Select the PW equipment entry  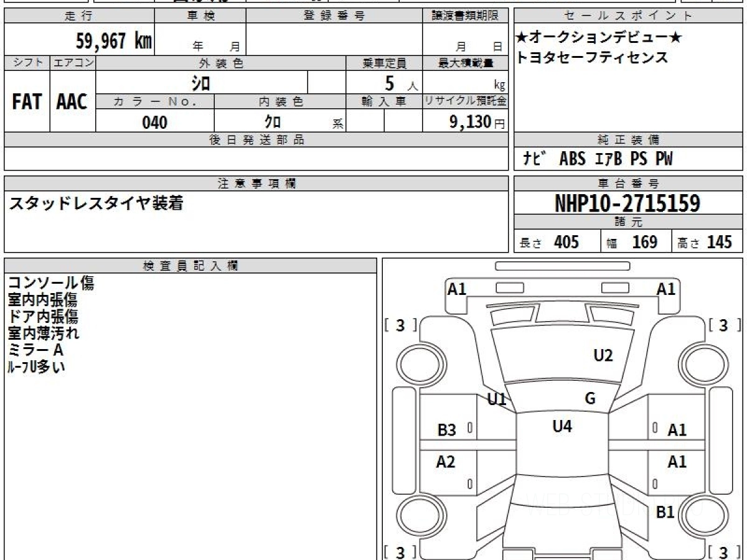tap(664, 159)
